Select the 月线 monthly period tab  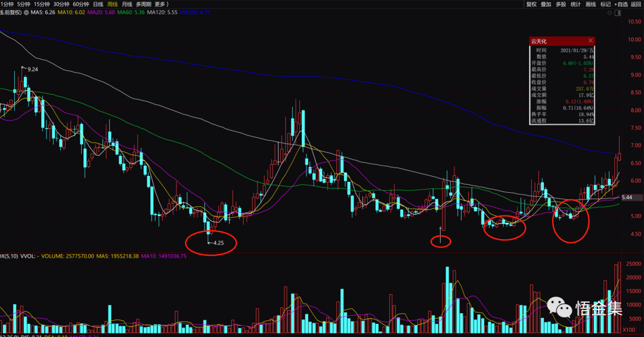127,4
